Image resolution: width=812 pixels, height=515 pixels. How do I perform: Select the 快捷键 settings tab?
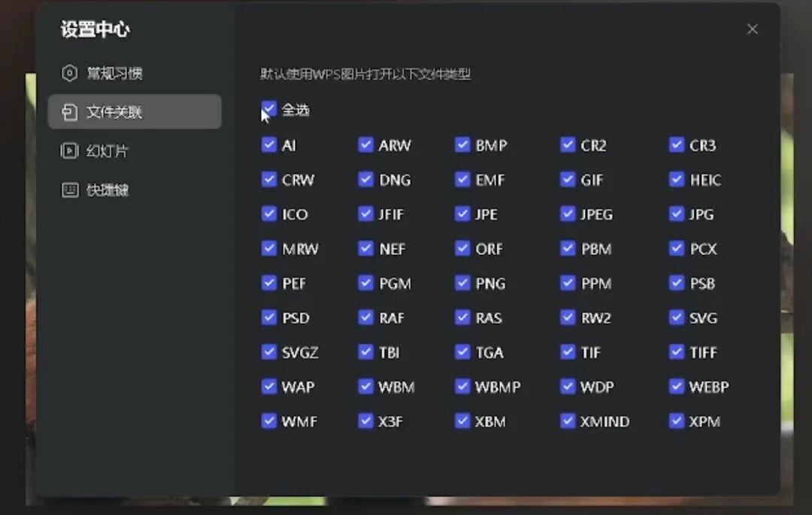[x=107, y=190]
